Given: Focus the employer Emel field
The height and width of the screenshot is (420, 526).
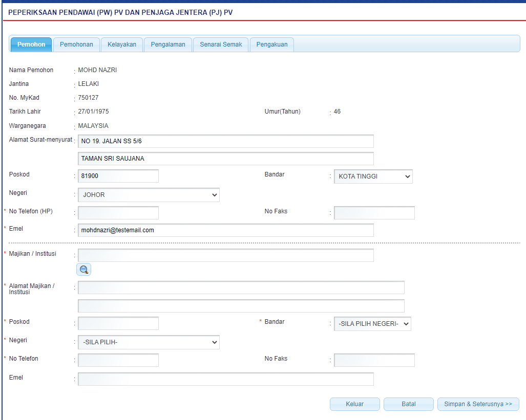Looking at the screenshot, I should pyautogui.click(x=226, y=379).
